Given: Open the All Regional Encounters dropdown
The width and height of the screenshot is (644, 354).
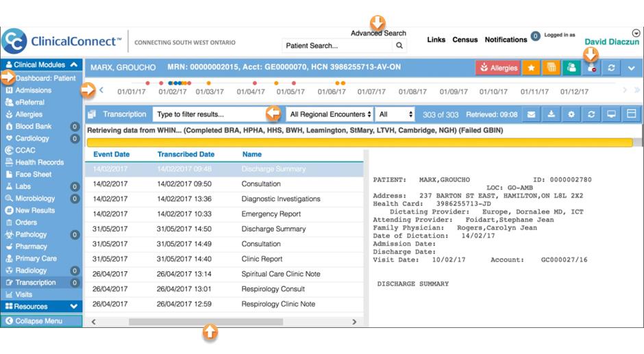Looking at the screenshot, I should click(330, 114).
